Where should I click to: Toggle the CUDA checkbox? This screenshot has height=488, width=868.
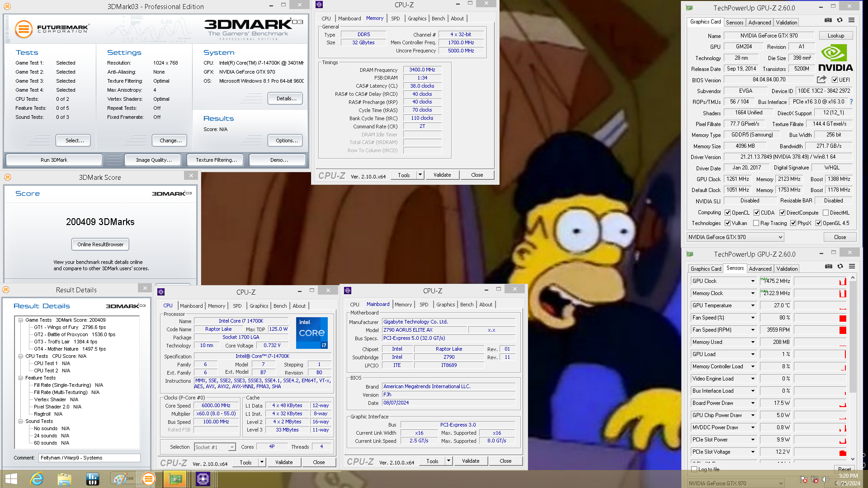756,213
